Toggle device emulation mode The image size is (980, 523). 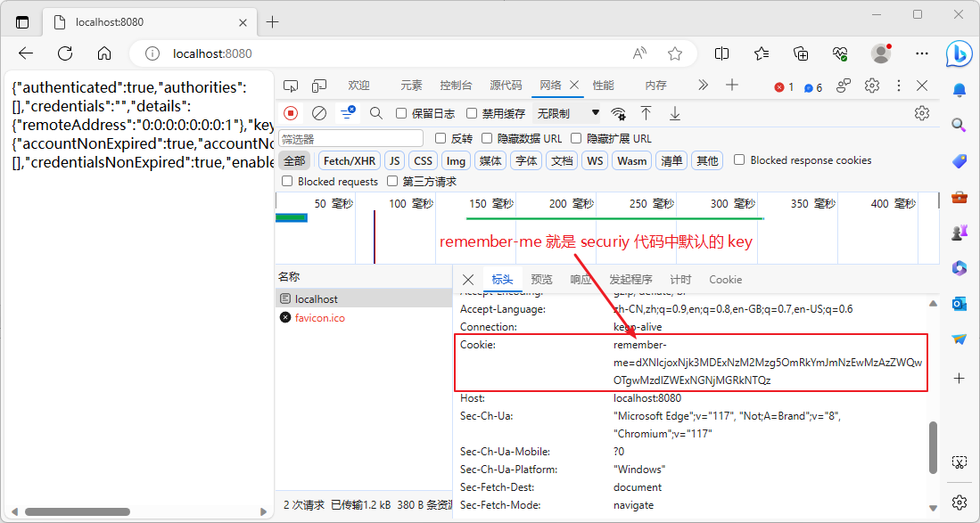coord(319,86)
